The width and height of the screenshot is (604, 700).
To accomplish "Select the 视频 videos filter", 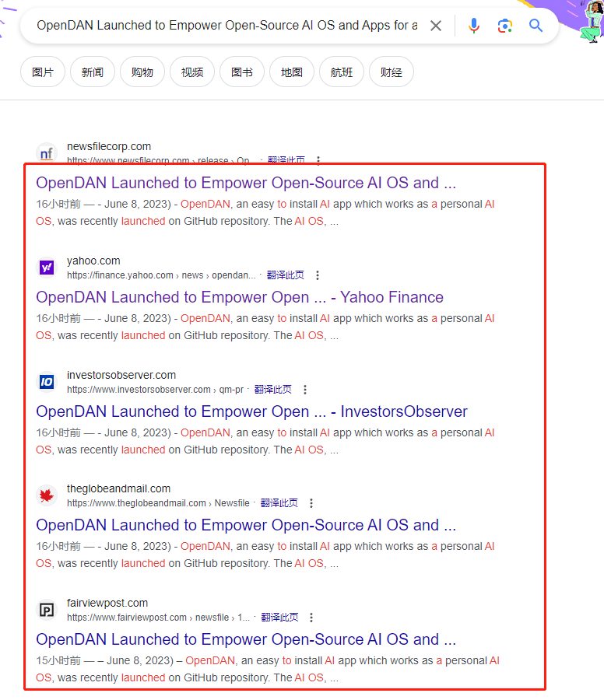I will click(191, 72).
